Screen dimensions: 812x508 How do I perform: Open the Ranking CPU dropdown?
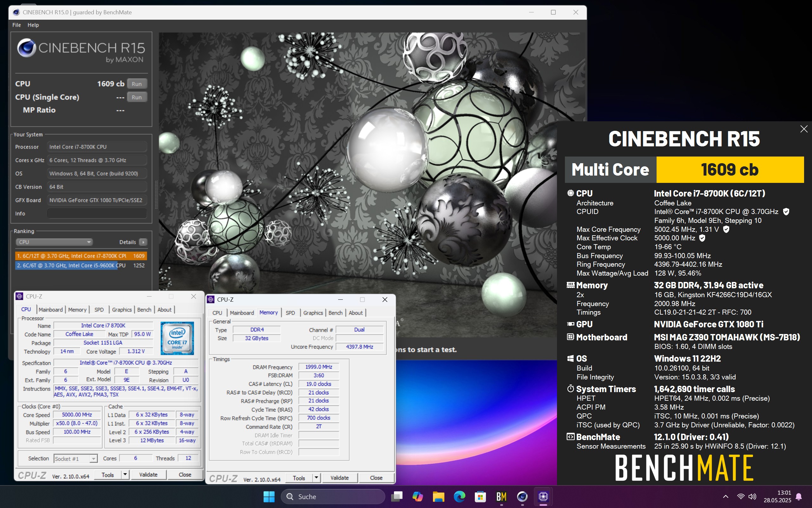[x=54, y=242]
